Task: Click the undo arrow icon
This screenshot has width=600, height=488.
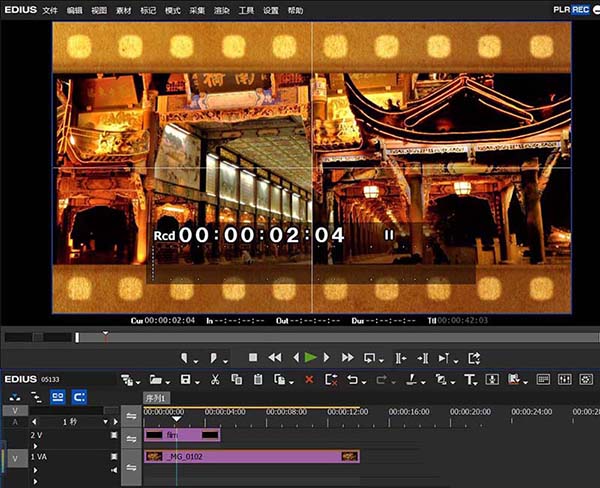Action: click(352, 379)
